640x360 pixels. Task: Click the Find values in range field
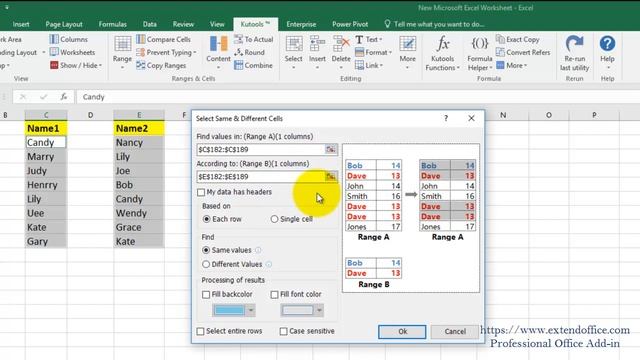(x=261, y=149)
